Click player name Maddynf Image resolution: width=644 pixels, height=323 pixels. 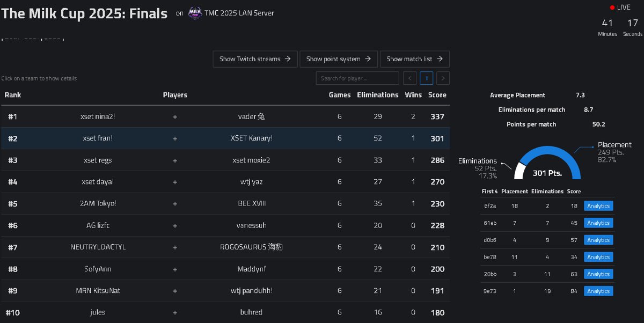tap(251, 269)
